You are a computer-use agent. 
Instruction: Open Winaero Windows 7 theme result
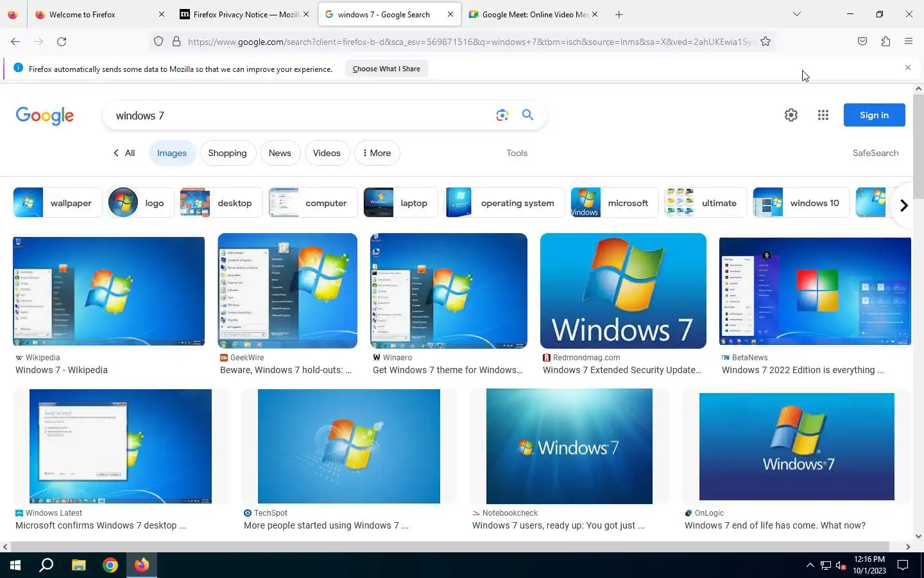[x=448, y=370]
